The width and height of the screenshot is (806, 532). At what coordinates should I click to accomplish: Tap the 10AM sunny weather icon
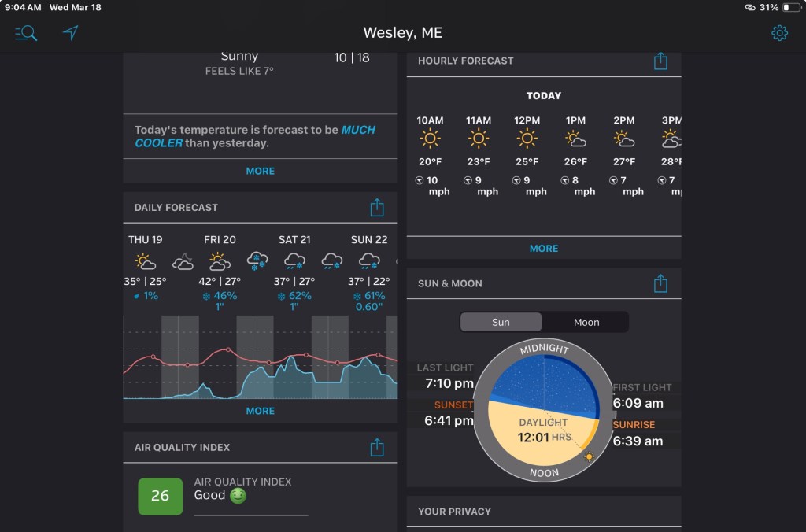click(430, 140)
